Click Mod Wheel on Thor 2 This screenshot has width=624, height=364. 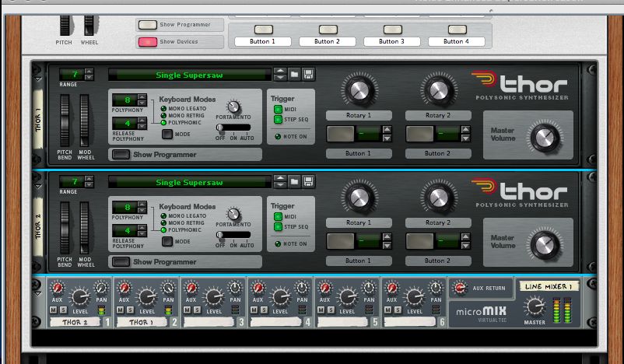(x=84, y=228)
